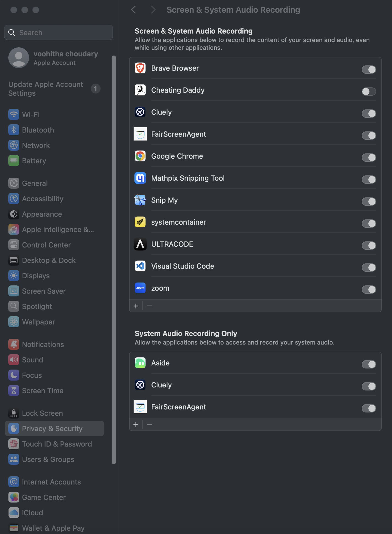Toggle Cluely system audio only switch

369,386
